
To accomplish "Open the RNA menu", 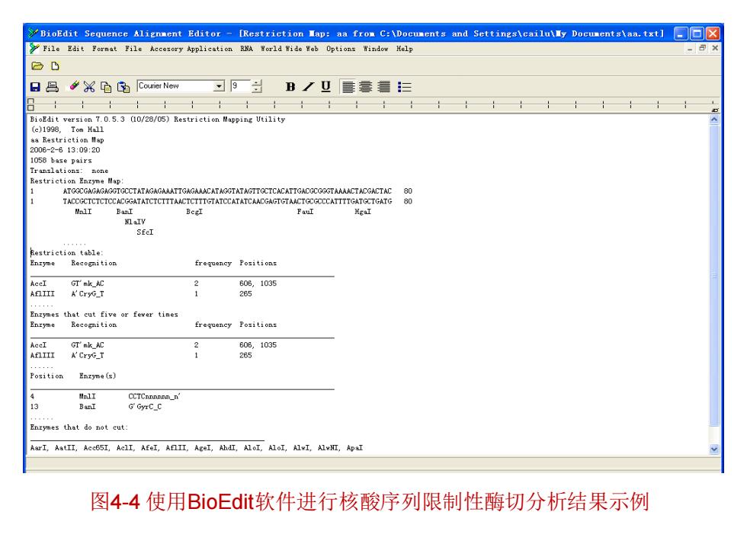I will pyautogui.click(x=246, y=49).
